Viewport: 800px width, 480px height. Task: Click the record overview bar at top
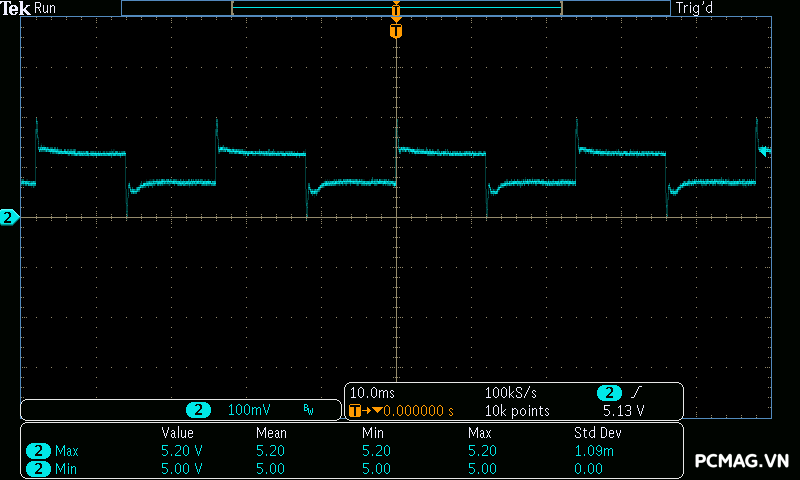click(x=396, y=8)
